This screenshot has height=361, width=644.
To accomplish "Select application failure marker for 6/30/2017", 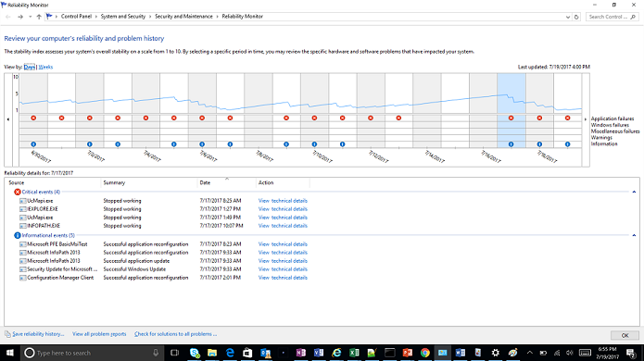I will (x=33, y=118).
